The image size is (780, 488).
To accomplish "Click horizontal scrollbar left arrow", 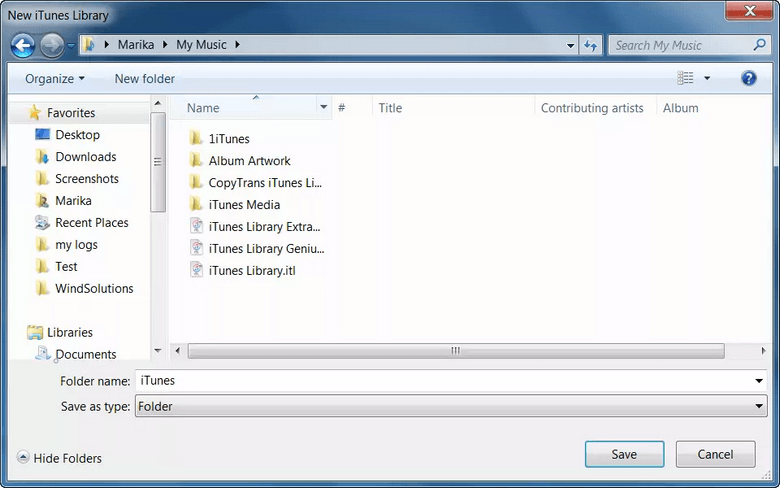I will click(x=178, y=351).
